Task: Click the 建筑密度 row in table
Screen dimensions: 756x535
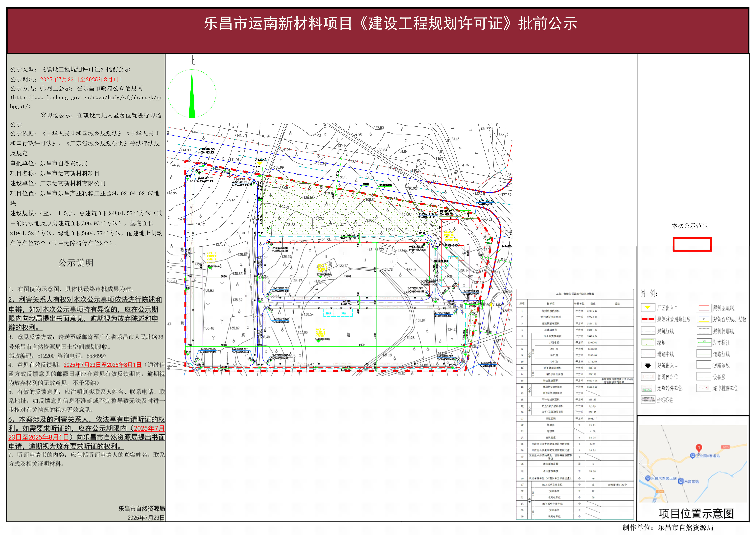Action: tap(575, 438)
